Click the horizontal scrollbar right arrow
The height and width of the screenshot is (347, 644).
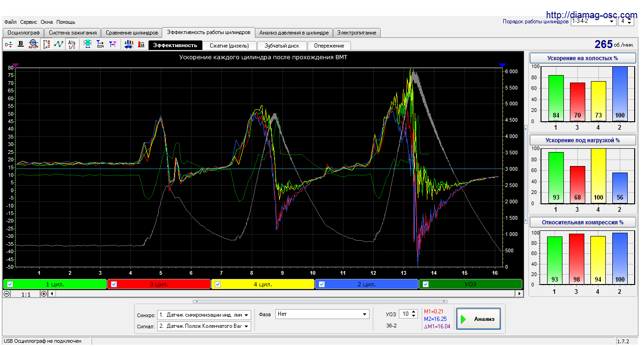coord(520,294)
